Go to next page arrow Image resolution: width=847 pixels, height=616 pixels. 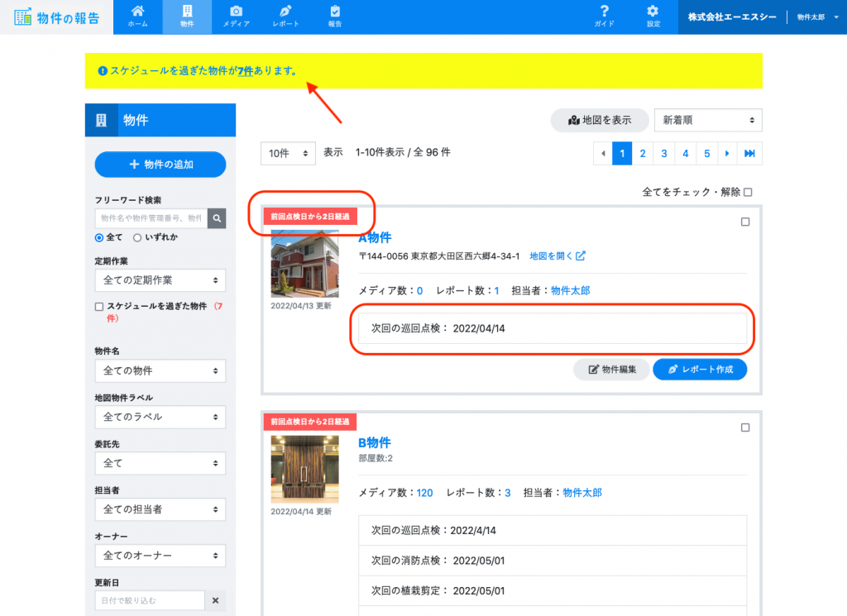[727, 153]
